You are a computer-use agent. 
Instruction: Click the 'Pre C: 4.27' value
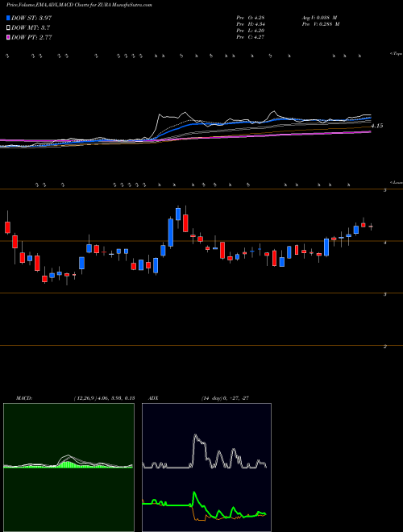pyautogui.click(x=251, y=37)
